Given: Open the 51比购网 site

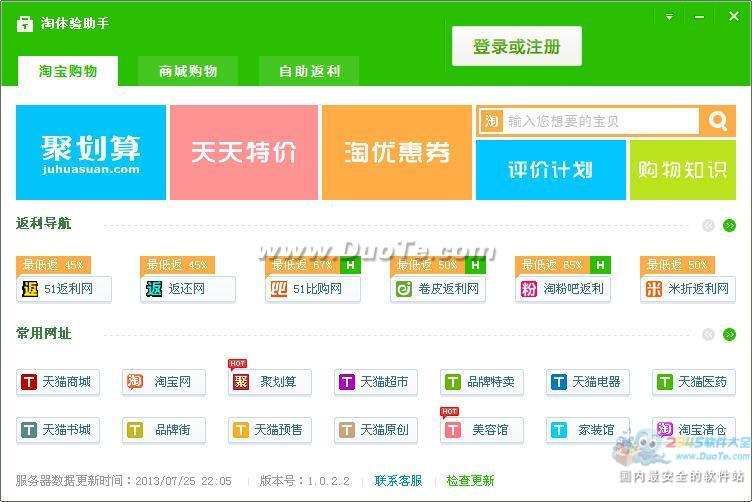Looking at the screenshot, I should [313, 289].
